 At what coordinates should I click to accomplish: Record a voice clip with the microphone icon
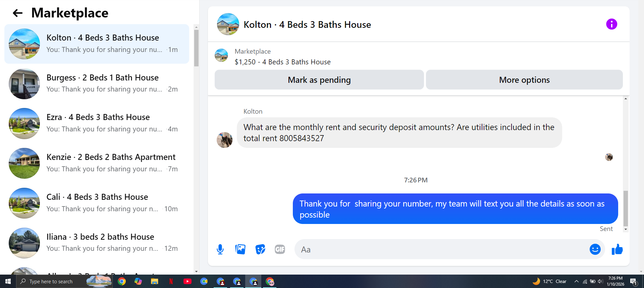point(220,249)
